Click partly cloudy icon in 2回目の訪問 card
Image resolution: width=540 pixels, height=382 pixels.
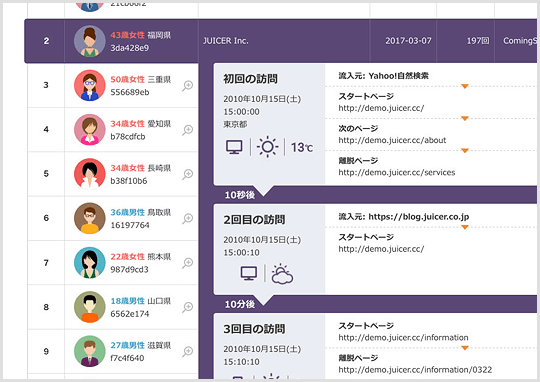[282, 274]
